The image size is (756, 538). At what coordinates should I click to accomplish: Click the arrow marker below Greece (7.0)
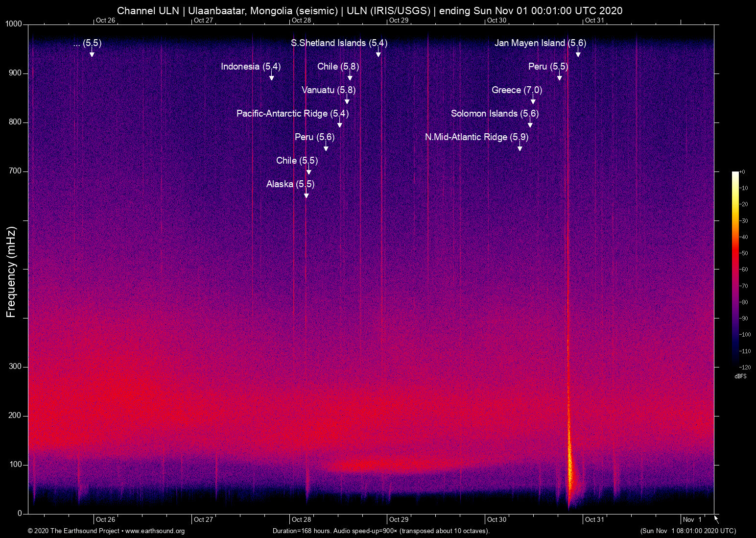click(x=533, y=100)
